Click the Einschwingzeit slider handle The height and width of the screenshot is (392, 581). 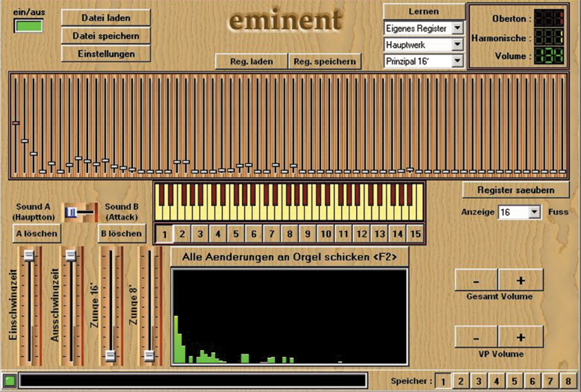29,255
